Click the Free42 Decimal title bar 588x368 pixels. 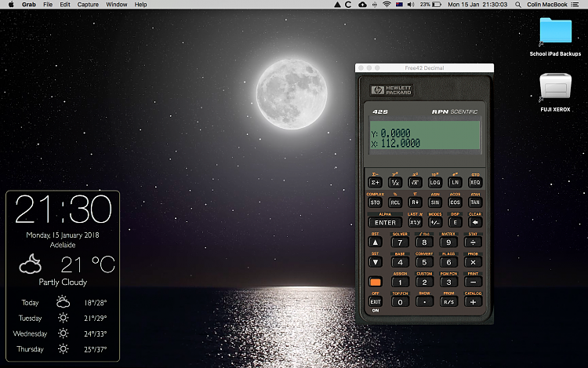(424, 68)
